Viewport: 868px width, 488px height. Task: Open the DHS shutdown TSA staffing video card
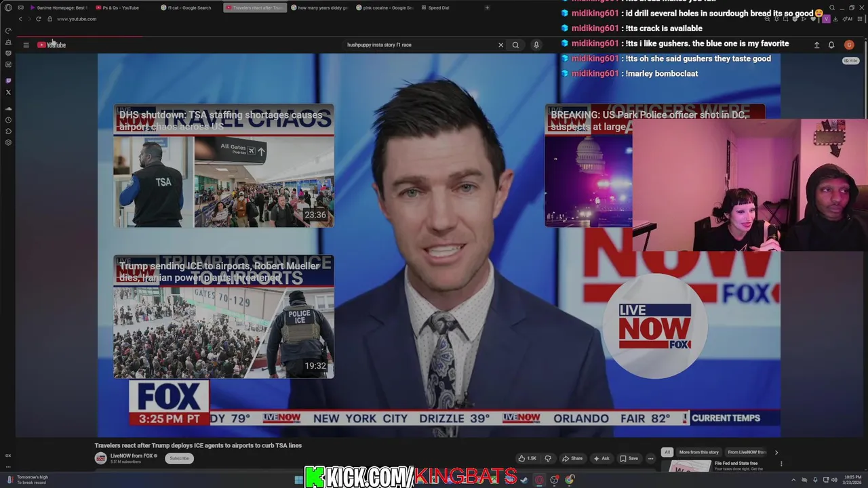(x=224, y=166)
